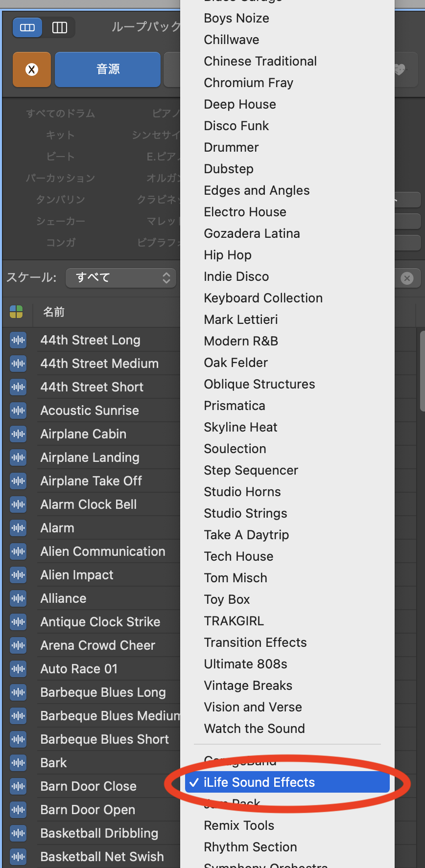
Task: Switch to button view icon
Action: pos(27,27)
